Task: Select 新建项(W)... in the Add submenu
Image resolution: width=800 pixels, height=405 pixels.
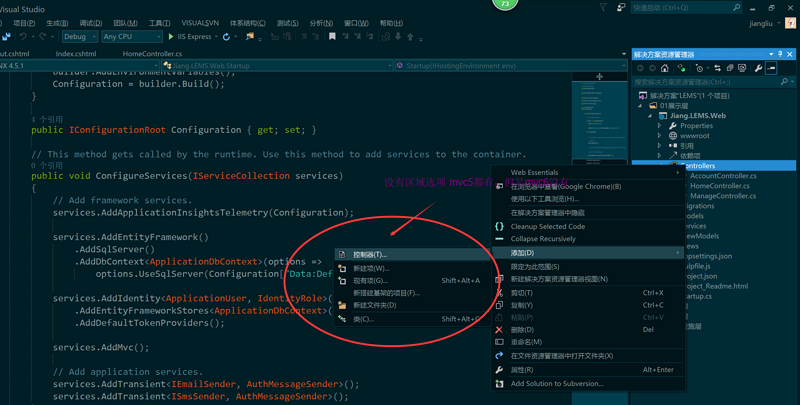Action: pyautogui.click(x=412, y=268)
